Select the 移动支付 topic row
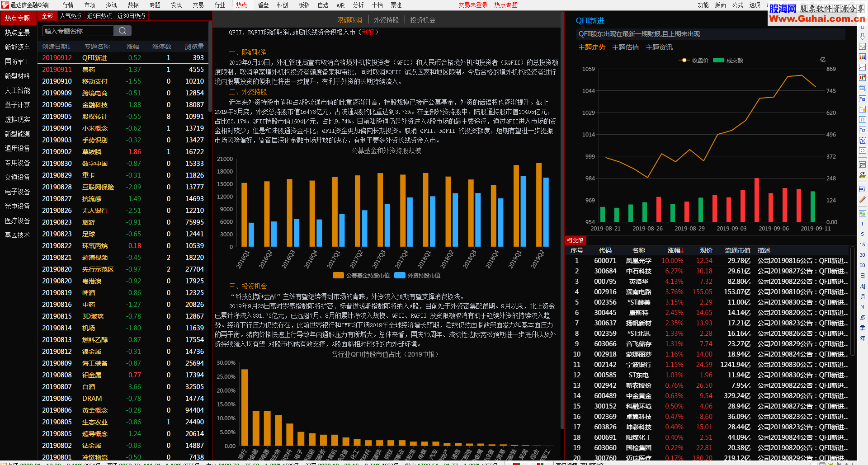This screenshot has height=465, width=868. click(x=123, y=81)
